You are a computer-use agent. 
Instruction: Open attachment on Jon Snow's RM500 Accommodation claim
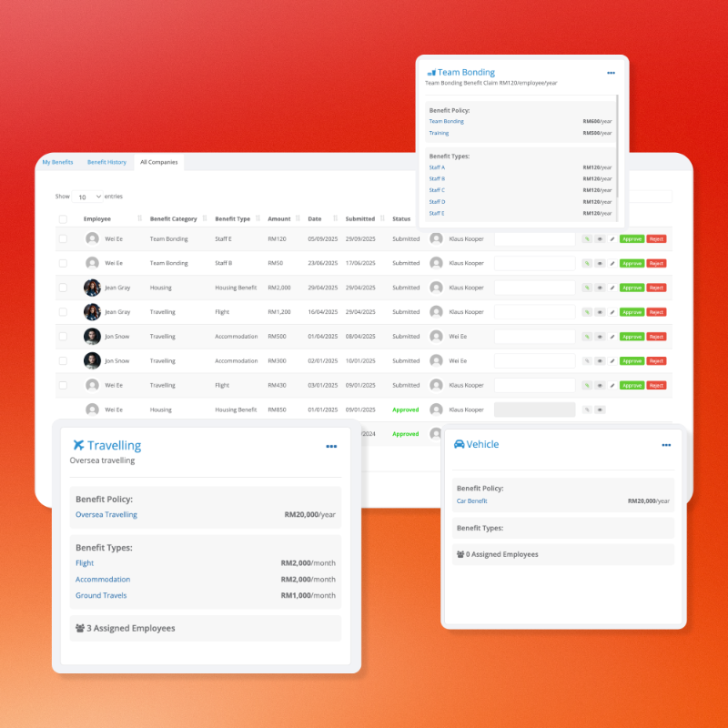pyautogui.click(x=587, y=337)
